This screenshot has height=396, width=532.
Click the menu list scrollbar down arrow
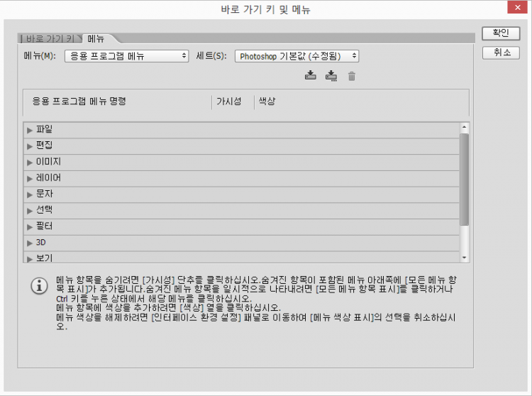pos(465,258)
